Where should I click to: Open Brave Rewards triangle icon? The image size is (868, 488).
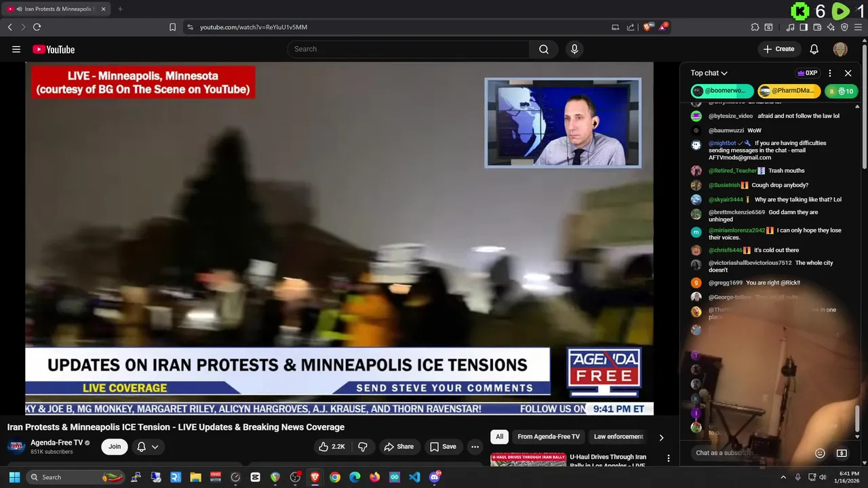tap(663, 27)
